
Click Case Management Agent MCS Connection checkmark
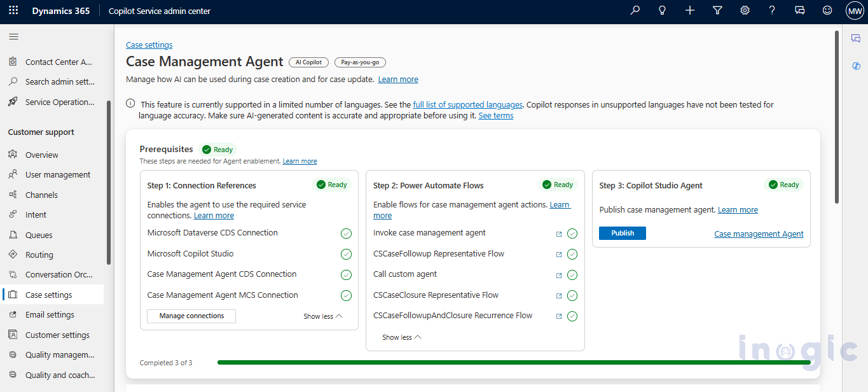[346, 295]
